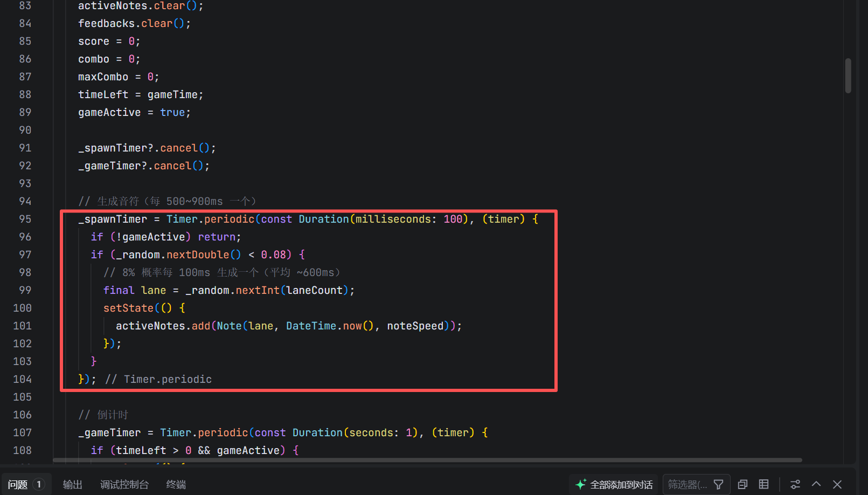Click the horizontal editor scrollbar
The image size is (868, 495).
point(427,460)
